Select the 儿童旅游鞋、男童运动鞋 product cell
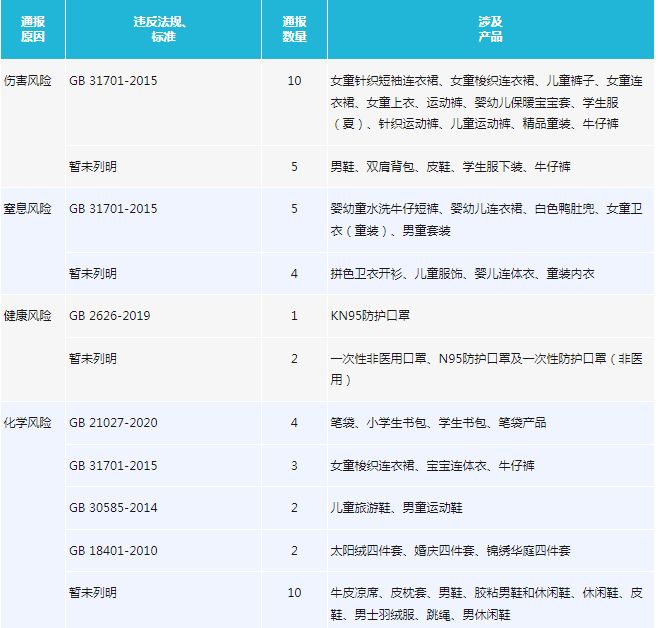 396,507
